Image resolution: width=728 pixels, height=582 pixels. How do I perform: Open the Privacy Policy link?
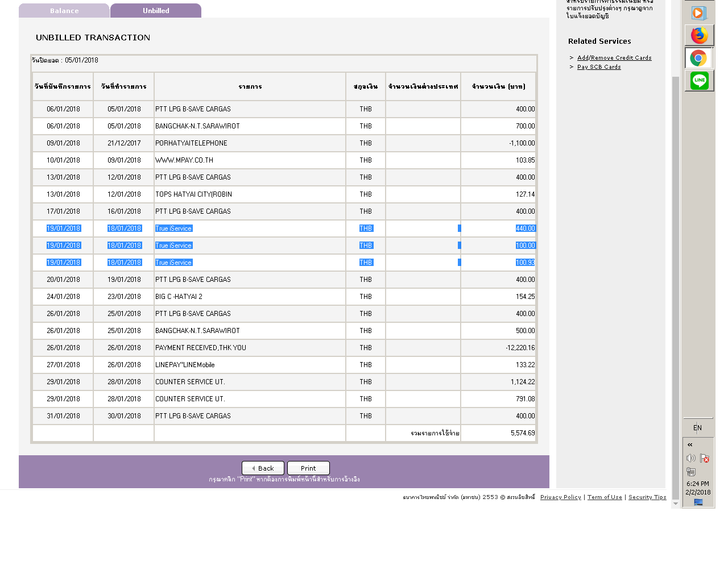pyautogui.click(x=561, y=497)
